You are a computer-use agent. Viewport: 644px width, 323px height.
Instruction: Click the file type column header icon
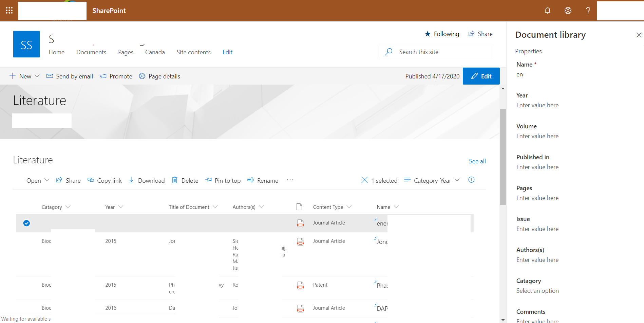299,207
